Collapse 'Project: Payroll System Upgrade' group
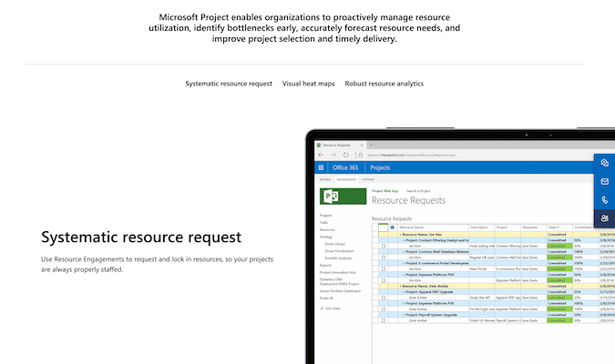The image size is (615, 364). coord(404,315)
